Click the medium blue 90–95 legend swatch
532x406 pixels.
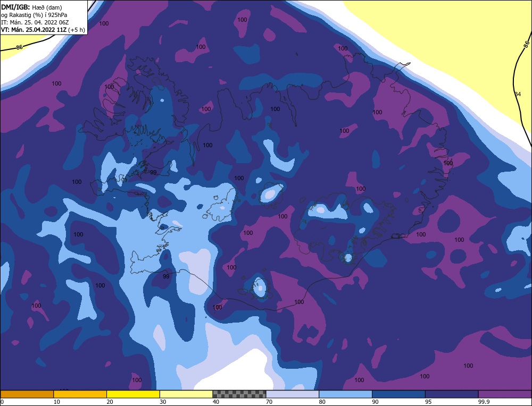(398, 394)
